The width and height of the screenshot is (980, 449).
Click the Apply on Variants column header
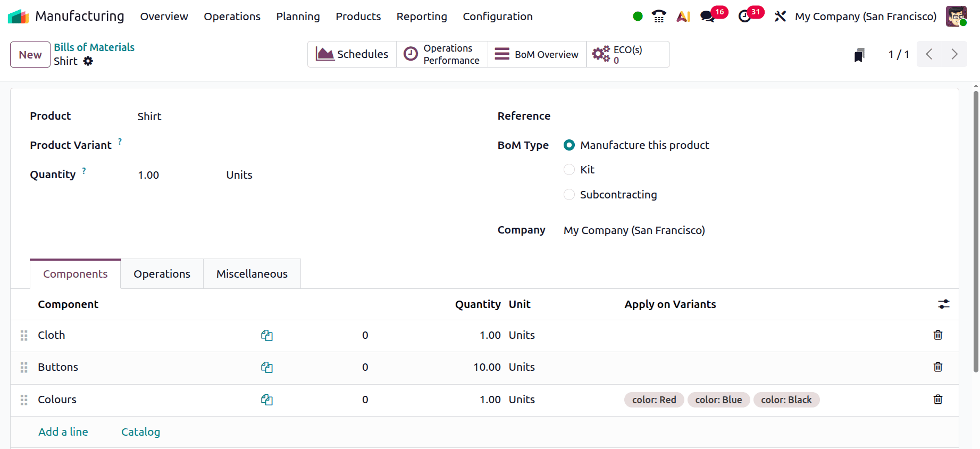(670, 304)
